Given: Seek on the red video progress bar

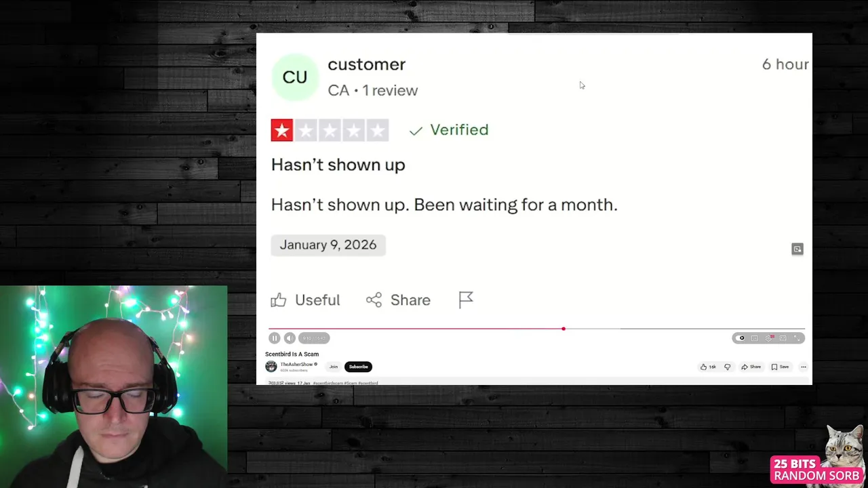Looking at the screenshot, I should [x=416, y=329].
